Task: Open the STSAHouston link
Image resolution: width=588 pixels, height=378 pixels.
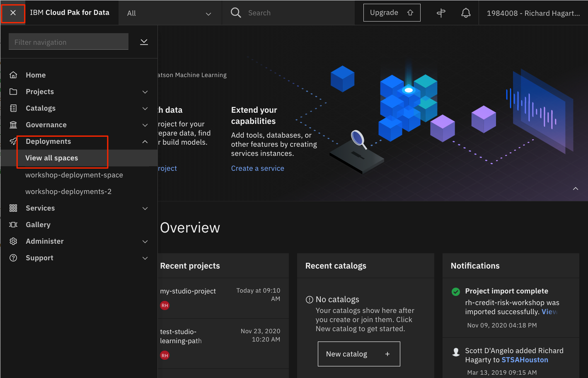Action: pos(525,360)
